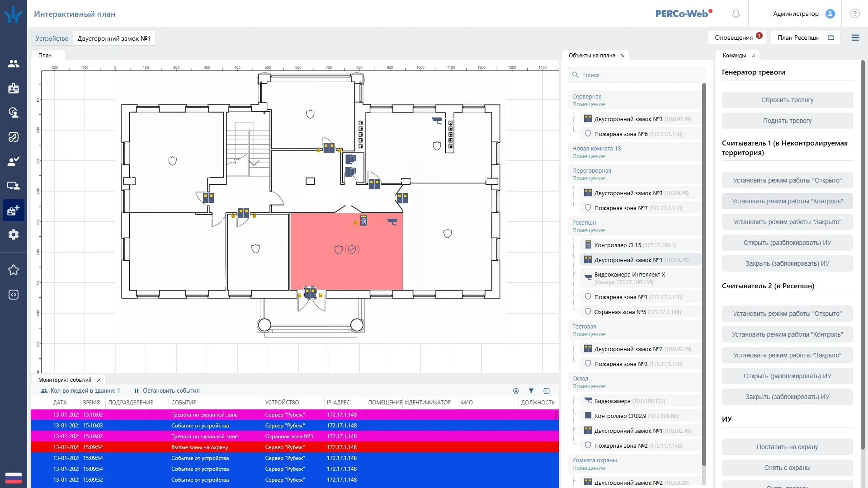This screenshot has width=868, height=488.
Task: Open the hamburger menu at top right
Action: click(x=855, y=38)
